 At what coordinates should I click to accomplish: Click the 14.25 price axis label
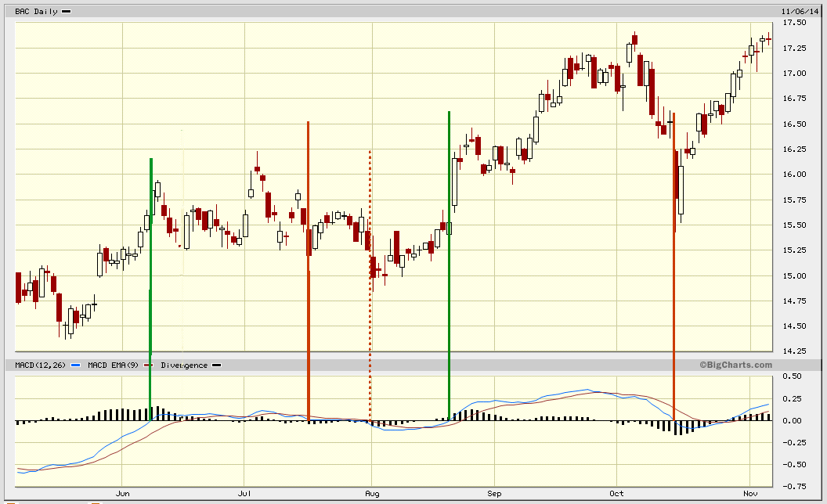[x=794, y=351]
